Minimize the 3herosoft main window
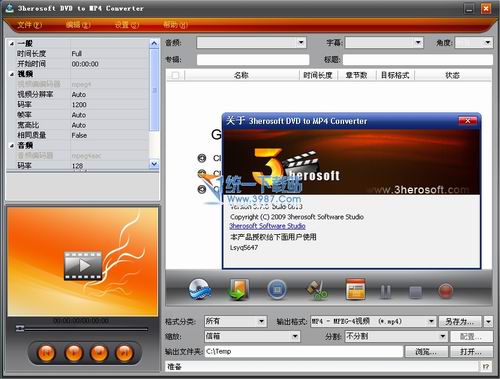Screen dimensions: 500x379 469,9
